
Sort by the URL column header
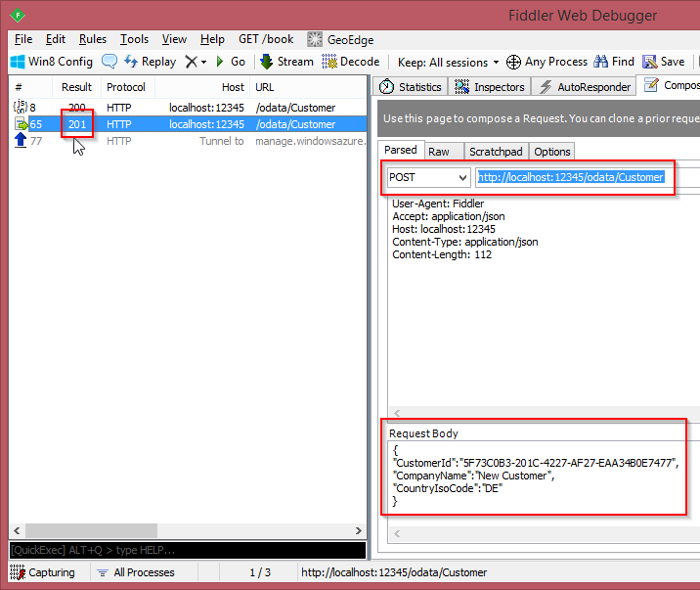pos(308,87)
